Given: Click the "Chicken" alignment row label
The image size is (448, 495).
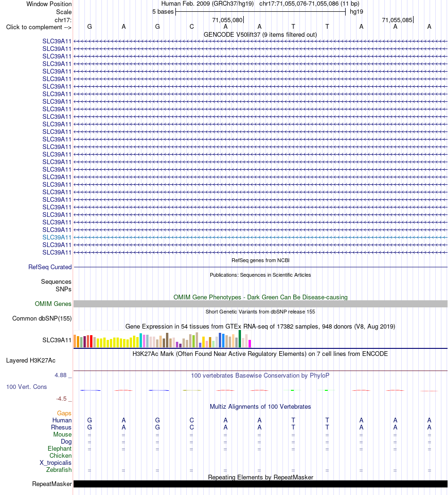Looking at the screenshot, I should point(61,456).
